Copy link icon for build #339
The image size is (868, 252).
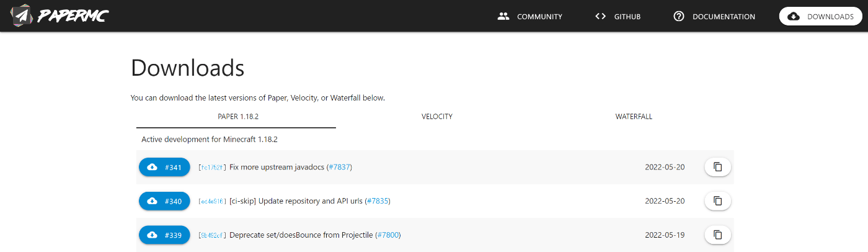pyautogui.click(x=718, y=235)
